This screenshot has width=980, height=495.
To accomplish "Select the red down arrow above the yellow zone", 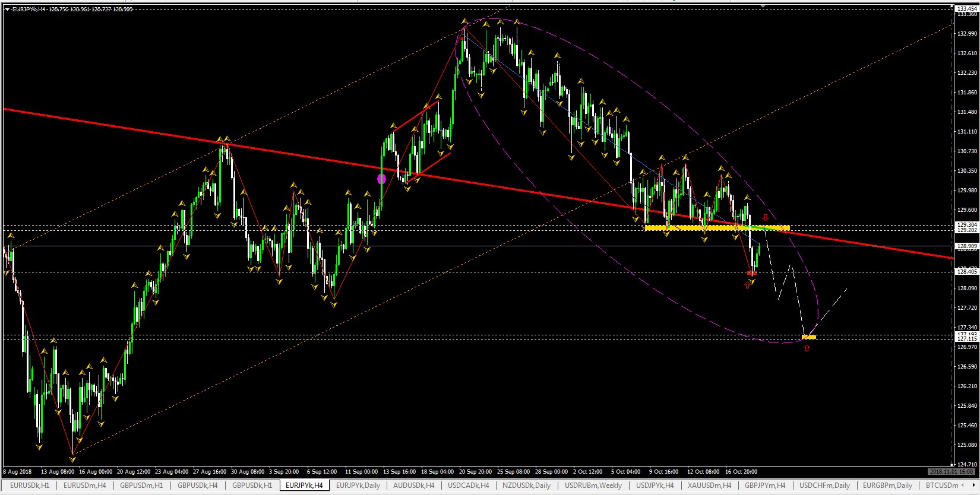I will tap(766, 217).
